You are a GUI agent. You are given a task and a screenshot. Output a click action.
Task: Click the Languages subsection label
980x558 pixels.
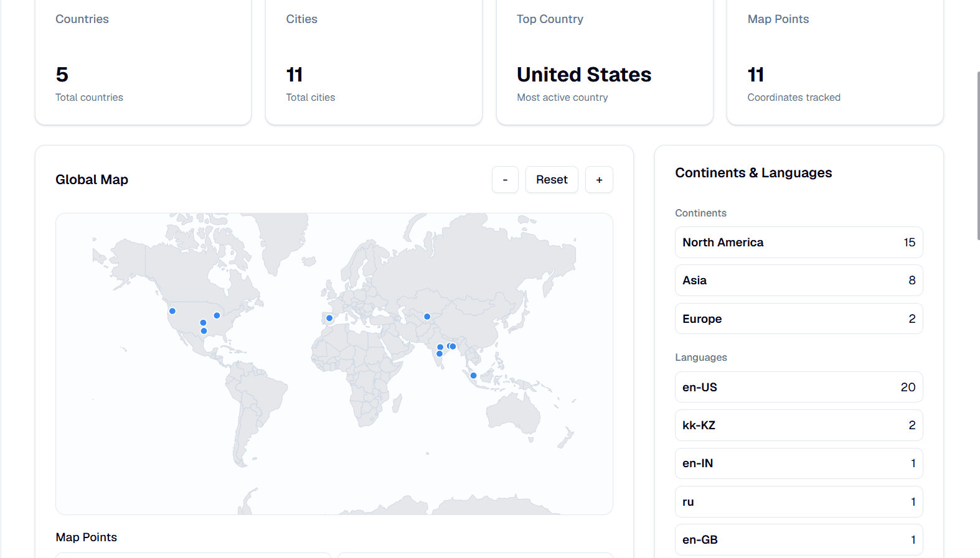(701, 358)
